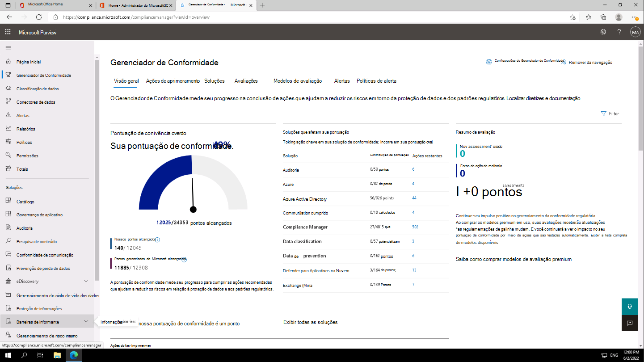This screenshot has height=362, width=644.
Task: Open a new browser tab
Action: point(262,5)
